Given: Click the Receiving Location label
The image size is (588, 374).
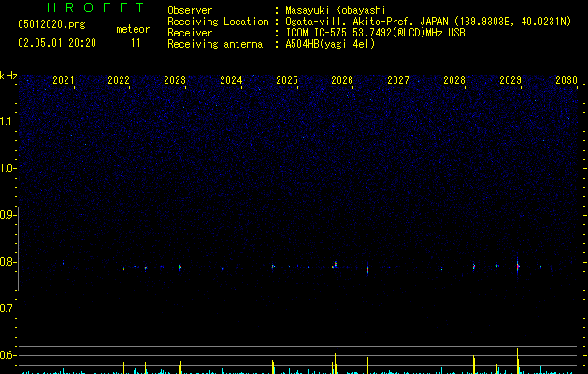Looking at the screenshot, I should click(218, 22).
